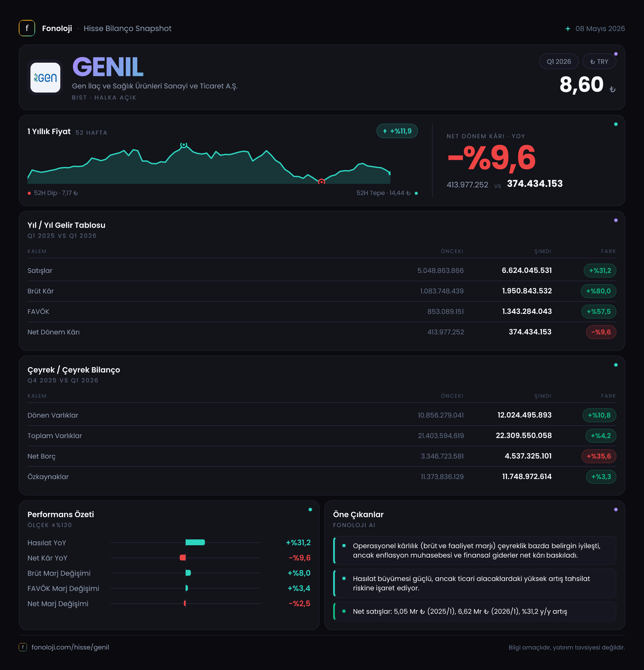Click the first Öne Çıkanlar highlight card
Viewport: 644px width, 670px height.
475,551
